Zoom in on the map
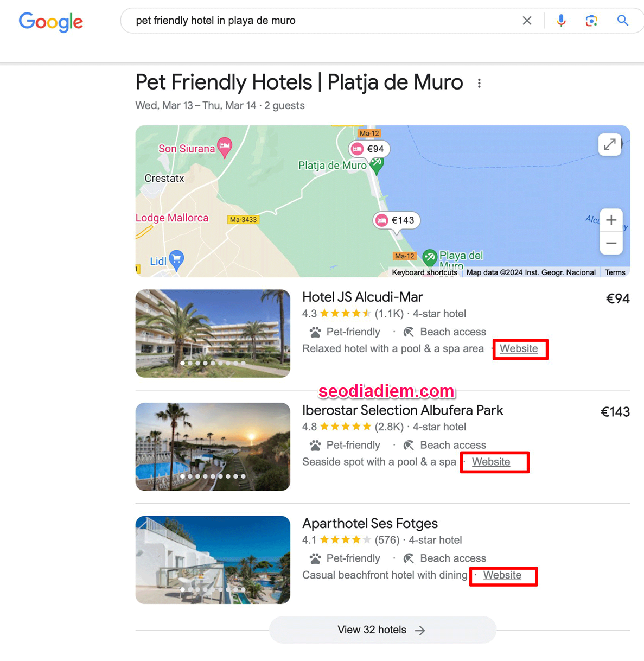Screen dimensions: 644x661 point(611,220)
